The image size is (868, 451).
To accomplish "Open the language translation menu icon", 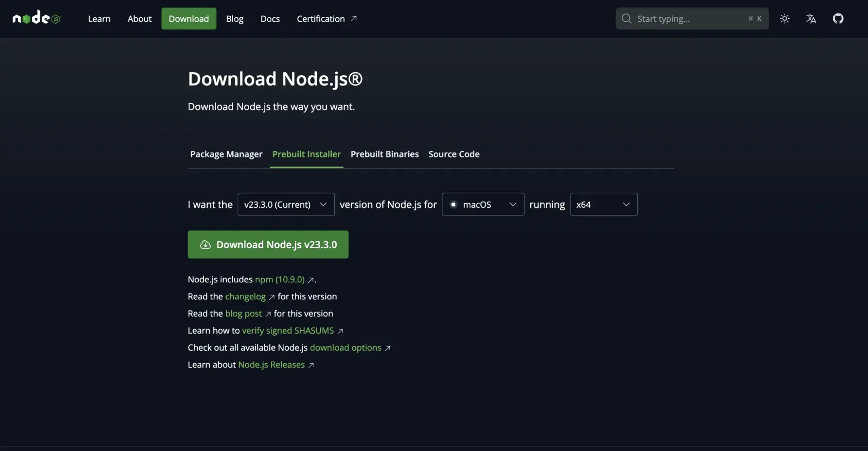I will (811, 19).
